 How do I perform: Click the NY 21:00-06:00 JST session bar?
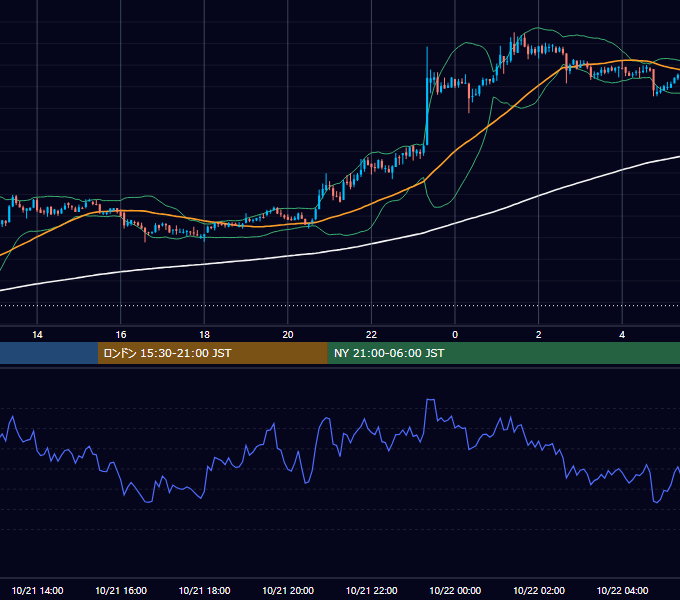pyautogui.click(x=503, y=353)
